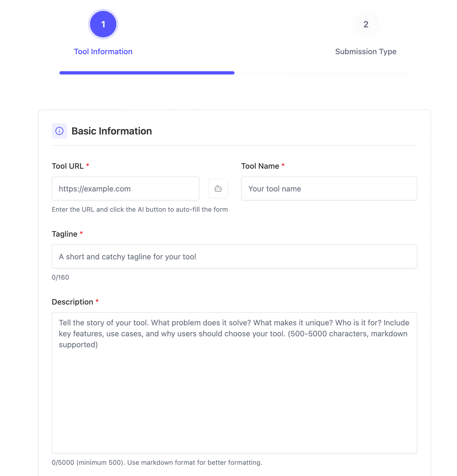Viewport: 457px width, 476px height.
Task: Click the 0/5000 description counter text
Action: click(x=157, y=463)
